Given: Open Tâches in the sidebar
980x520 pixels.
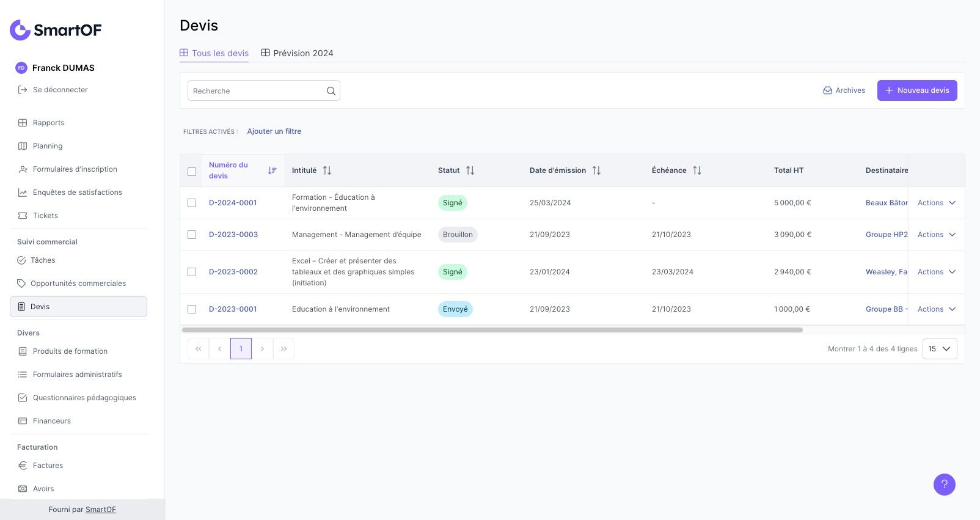Looking at the screenshot, I should tap(43, 260).
